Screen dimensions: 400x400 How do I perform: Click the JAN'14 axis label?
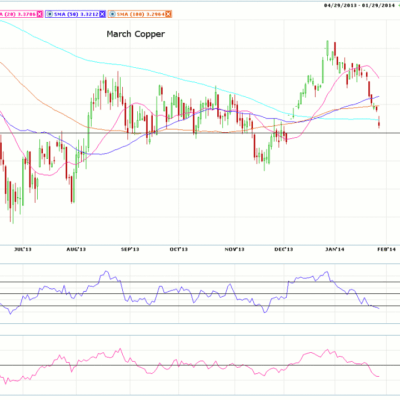(335, 249)
